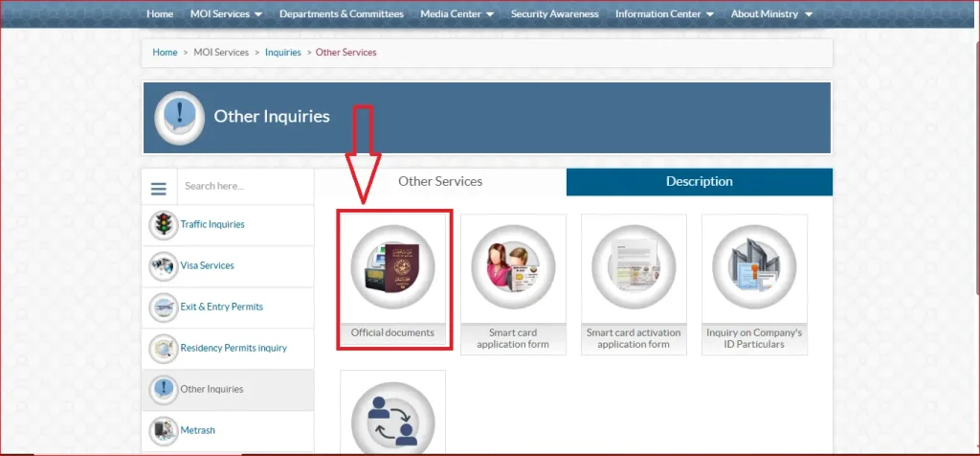Toggle the hamburger menu in sidebar
Viewport: 980px width, 456px height.
point(159,189)
